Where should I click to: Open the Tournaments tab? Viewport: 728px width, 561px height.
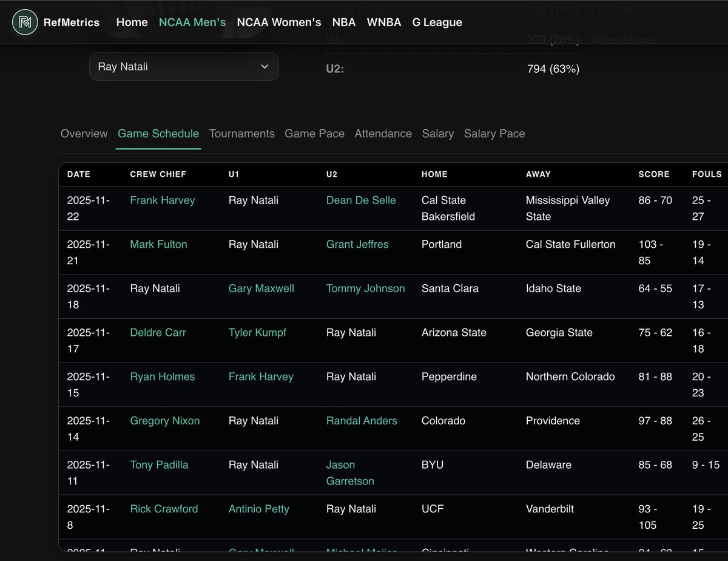coord(242,134)
